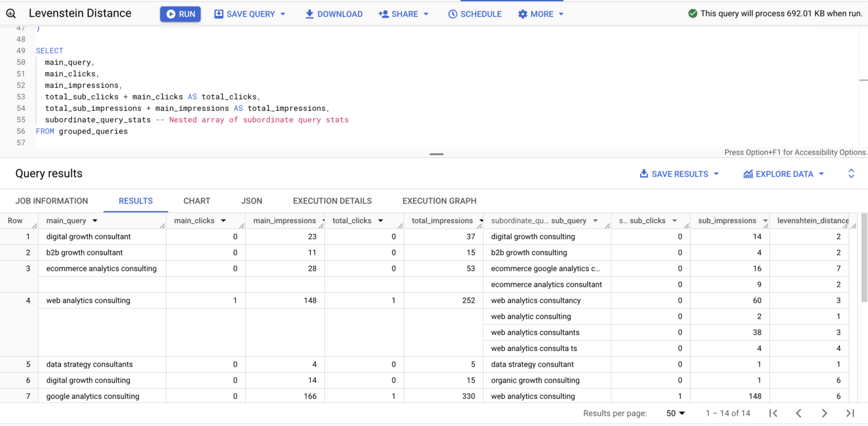Viewport: 868px width, 426px height.
Task: Click the expand results panel icon
Action: click(852, 173)
